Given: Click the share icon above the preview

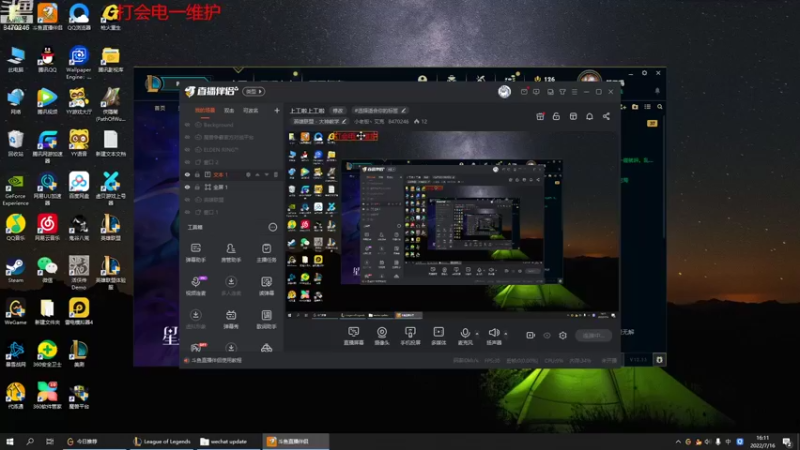Looking at the screenshot, I should (x=606, y=116).
